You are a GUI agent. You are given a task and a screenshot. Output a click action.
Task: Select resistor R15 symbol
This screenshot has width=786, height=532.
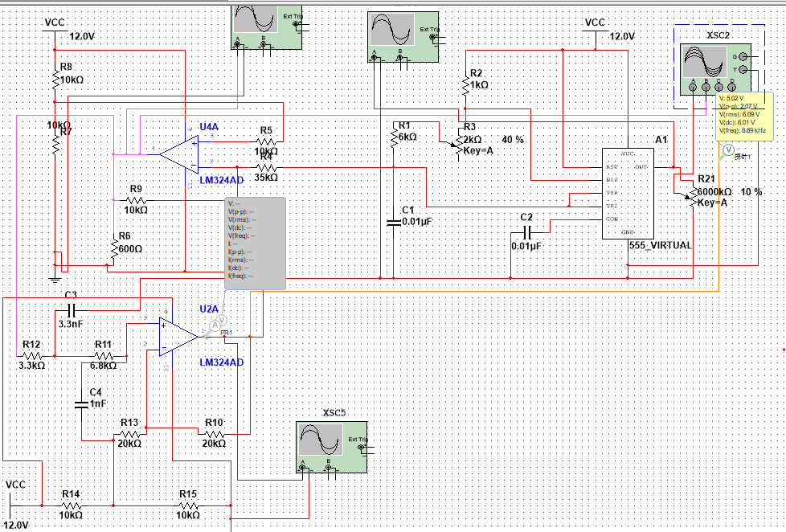click(x=188, y=505)
